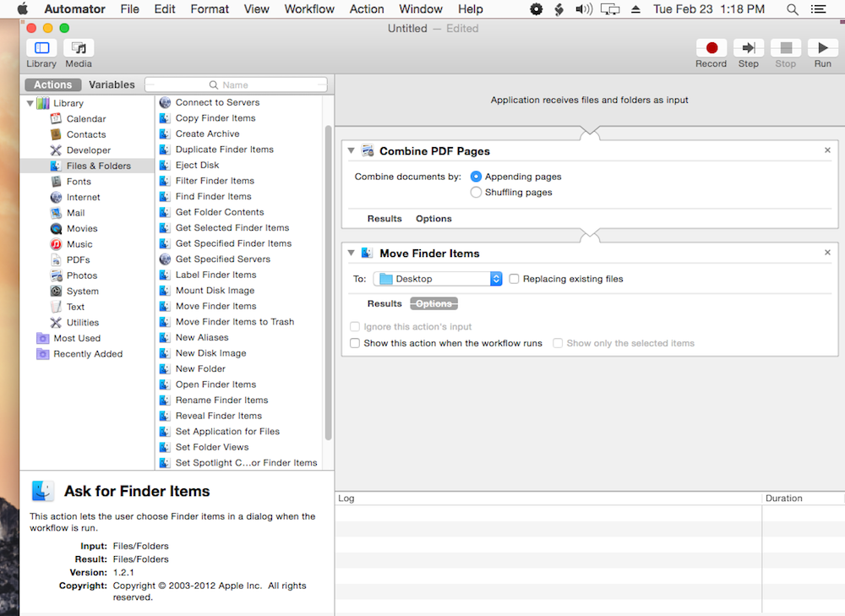Click the actions list vertical scrollbar
Image resolution: width=845 pixels, height=616 pixels.
pyautogui.click(x=328, y=282)
